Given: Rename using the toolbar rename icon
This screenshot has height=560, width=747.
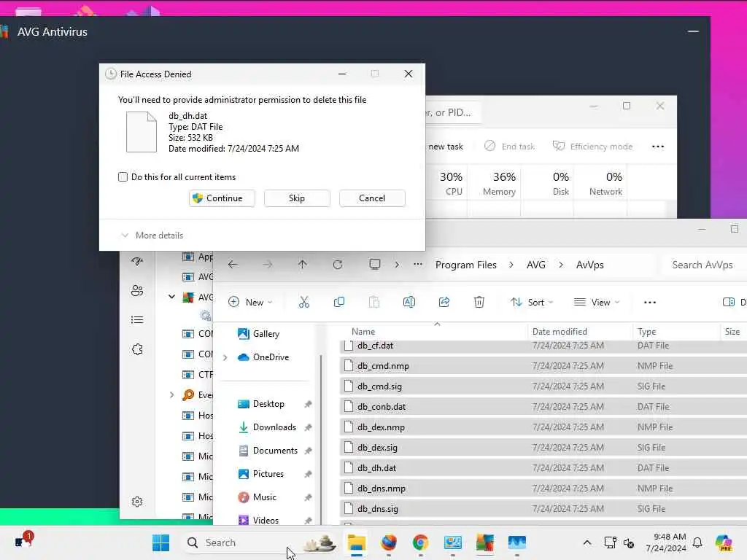Looking at the screenshot, I should [409, 303].
